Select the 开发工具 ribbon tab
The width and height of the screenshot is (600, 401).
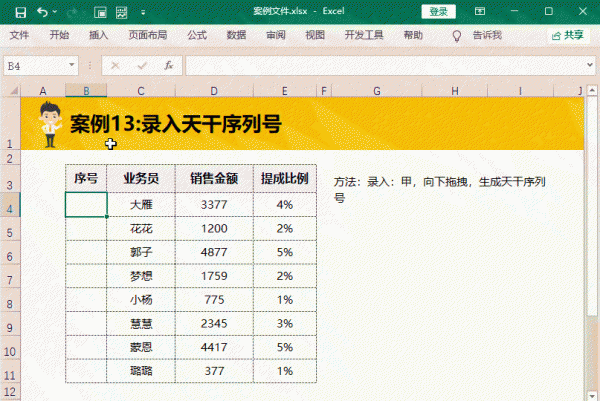point(364,35)
